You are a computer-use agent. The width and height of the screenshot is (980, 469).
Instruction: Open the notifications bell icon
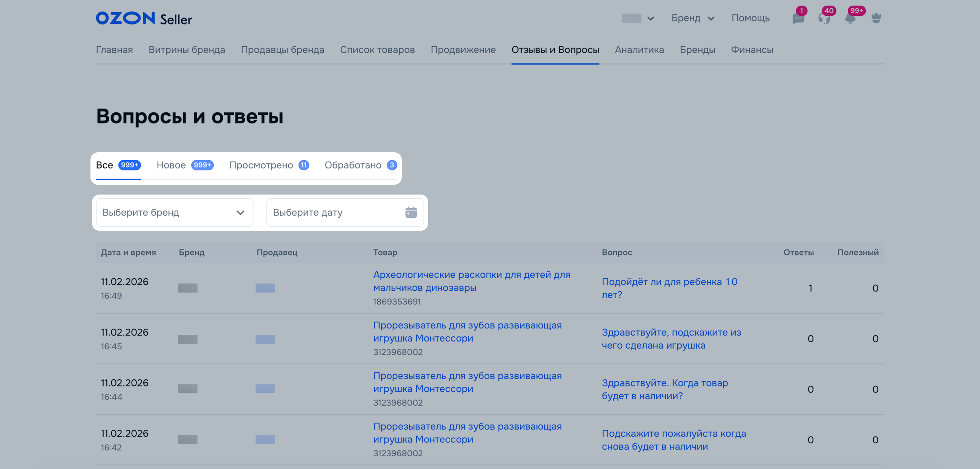pos(850,18)
